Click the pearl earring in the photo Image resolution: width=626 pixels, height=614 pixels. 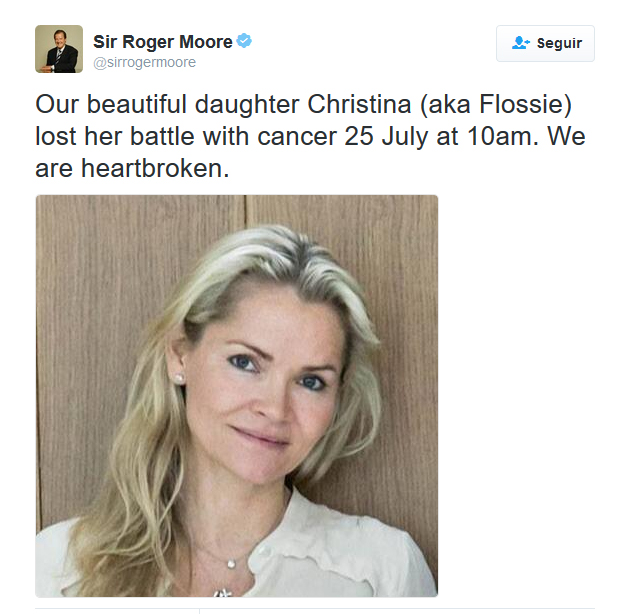(179, 378)
